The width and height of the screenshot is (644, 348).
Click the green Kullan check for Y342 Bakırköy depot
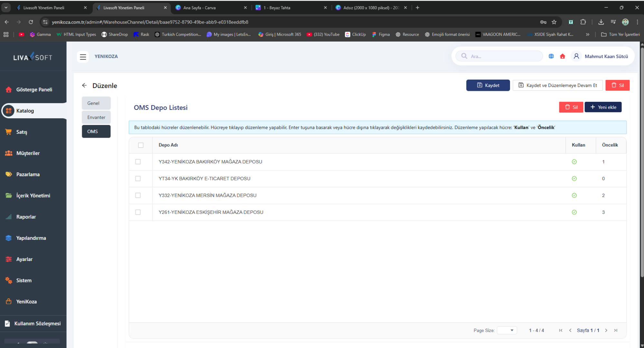pyautogui.click(x=574, y=162)
